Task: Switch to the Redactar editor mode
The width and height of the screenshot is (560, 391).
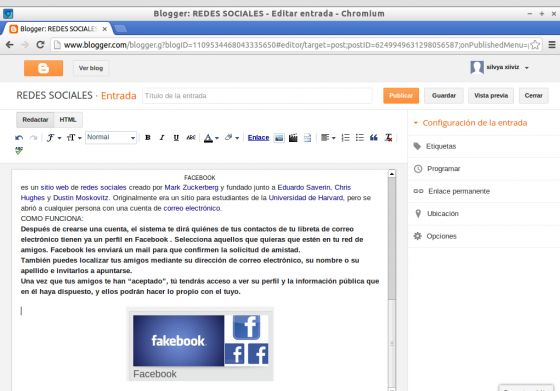Action: click(x=35, y=120)
